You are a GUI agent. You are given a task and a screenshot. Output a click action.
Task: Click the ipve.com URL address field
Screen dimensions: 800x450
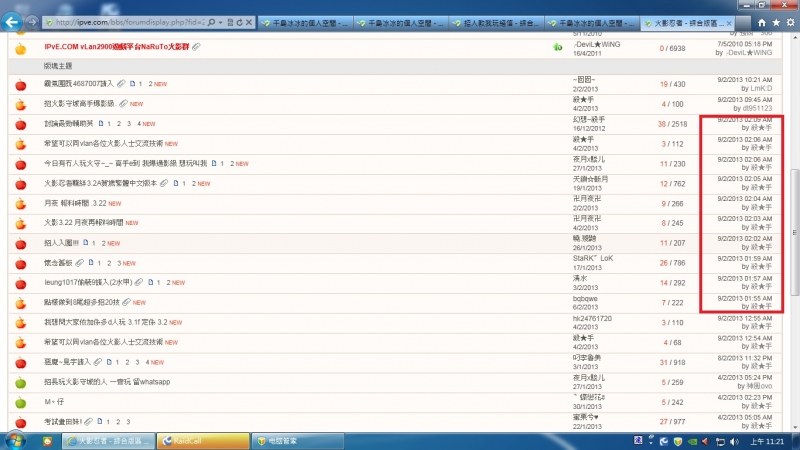click(x=130, y=22)
